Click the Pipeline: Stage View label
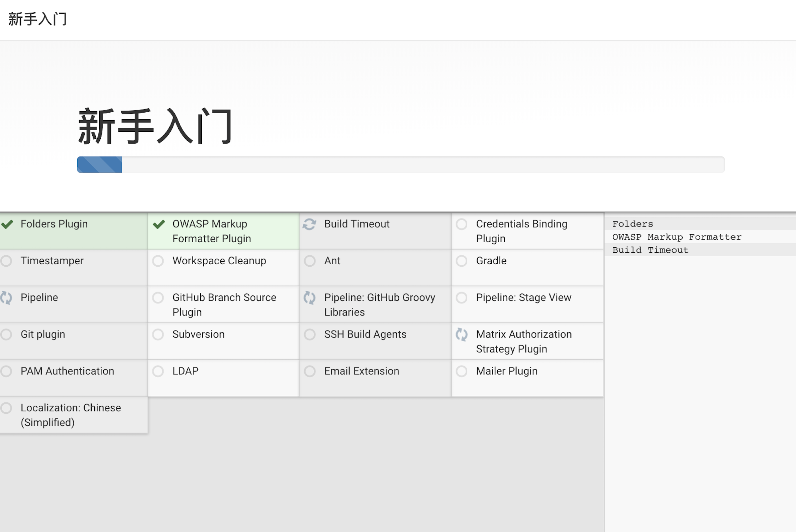 coord(524,297)
